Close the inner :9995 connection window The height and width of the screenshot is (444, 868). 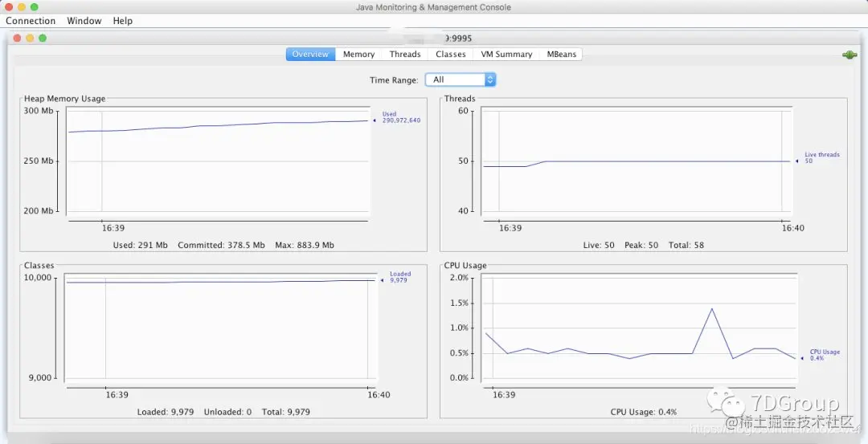(x=17, y=39)
